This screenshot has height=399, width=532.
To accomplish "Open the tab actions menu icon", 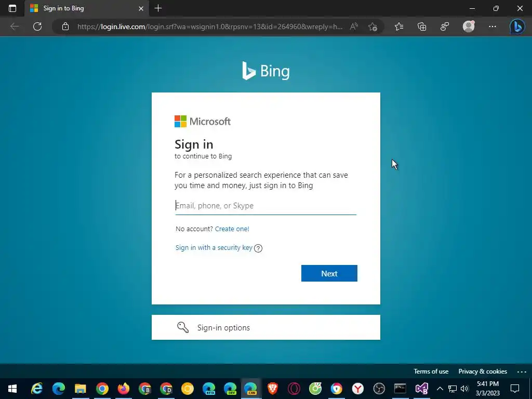I will point(12,8).
